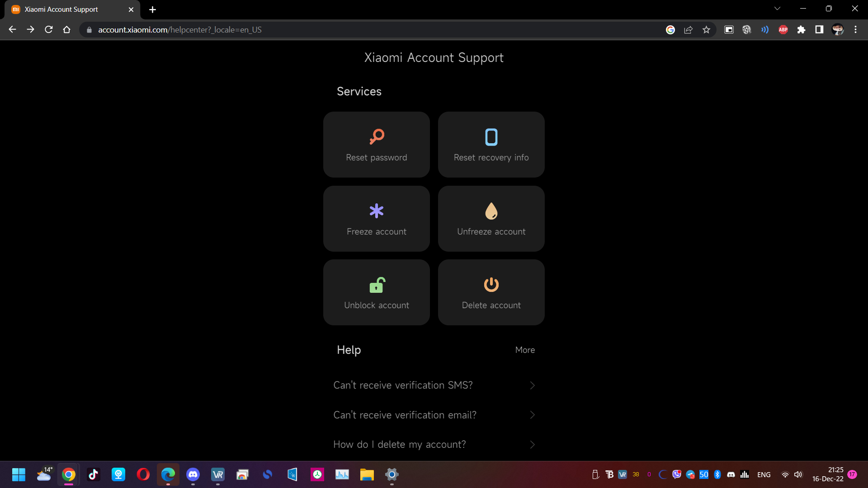Image resolution: width=868 pixels, height=488 pixels.
Task: Open a new browser tab
Action: pyautogui.click(x=152, y=9)
